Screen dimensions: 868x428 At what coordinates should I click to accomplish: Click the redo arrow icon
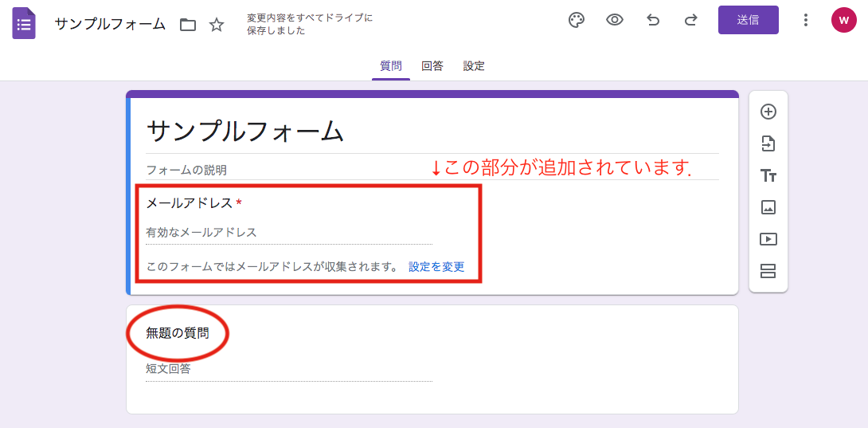[x=691, y=20]
